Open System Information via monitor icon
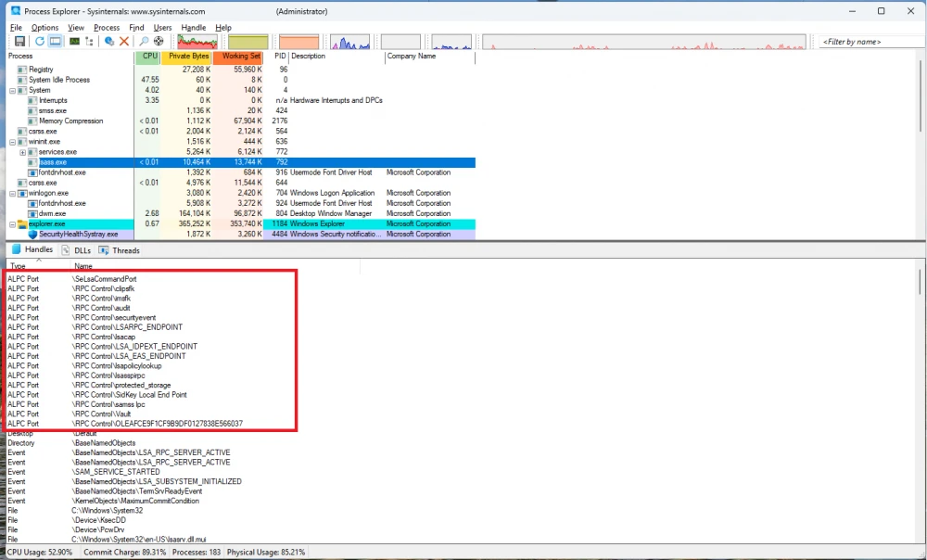This screenshot has height=560, width=927. pos(75,41)
